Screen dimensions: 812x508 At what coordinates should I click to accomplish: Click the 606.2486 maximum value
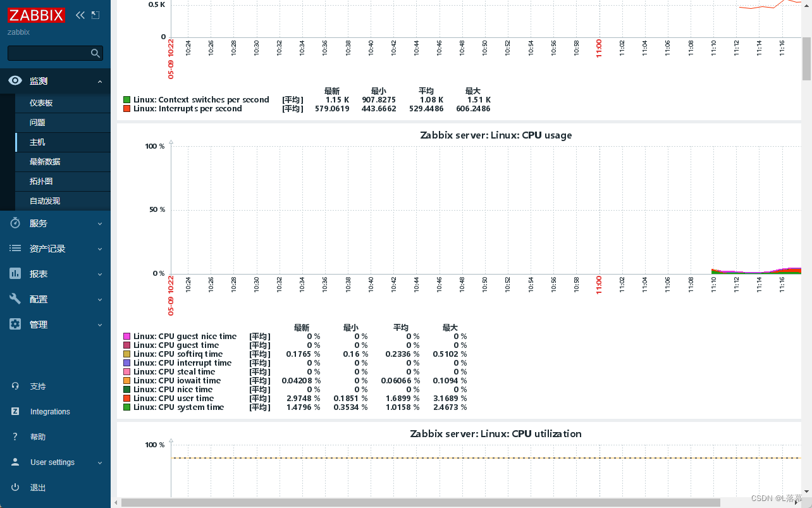point(473,108)
